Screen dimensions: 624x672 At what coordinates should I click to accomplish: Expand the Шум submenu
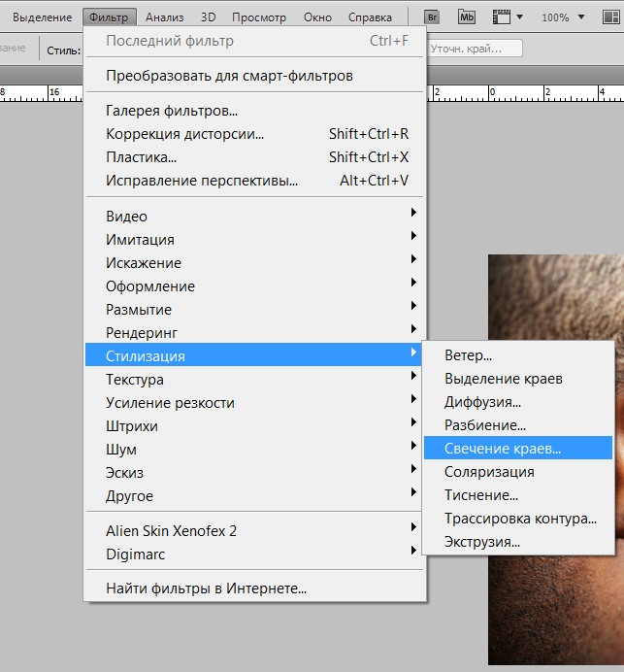pos(253,450)
